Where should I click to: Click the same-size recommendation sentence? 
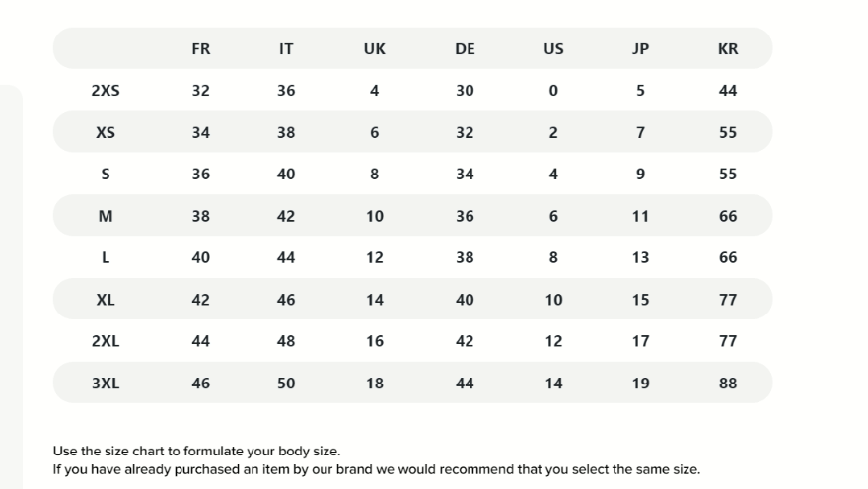376,469
